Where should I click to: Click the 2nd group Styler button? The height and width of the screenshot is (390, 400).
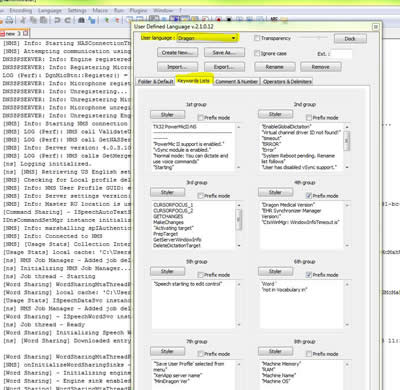point(275,114)
